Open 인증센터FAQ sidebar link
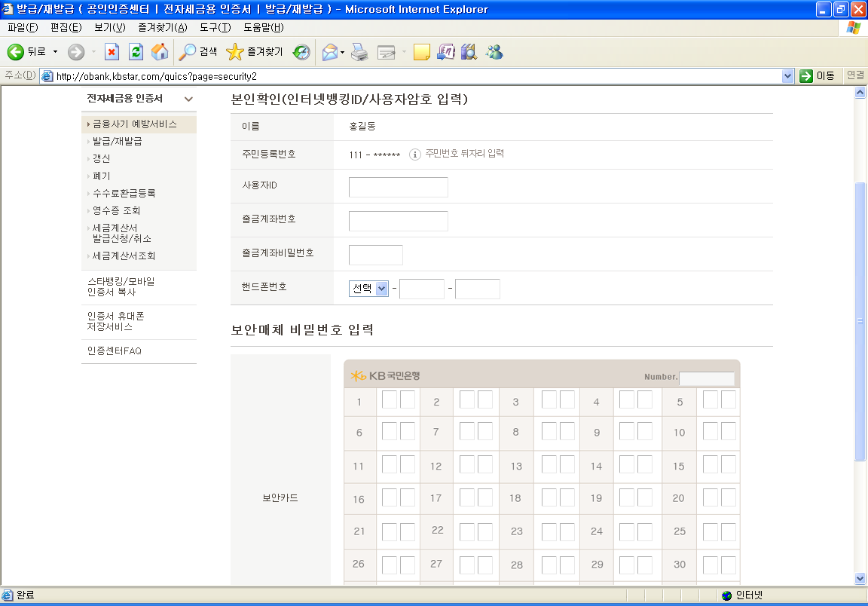 [x=114, y=350]
